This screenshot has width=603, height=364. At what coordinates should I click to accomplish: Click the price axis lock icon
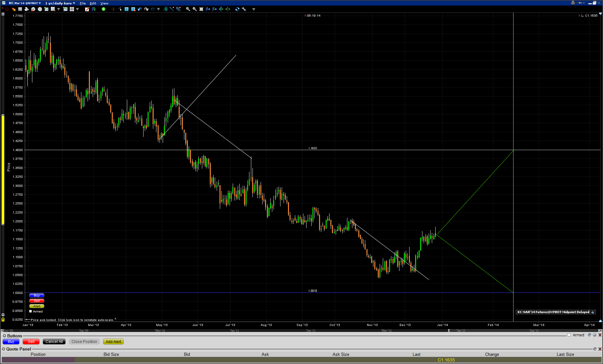(x=3, y=320)
